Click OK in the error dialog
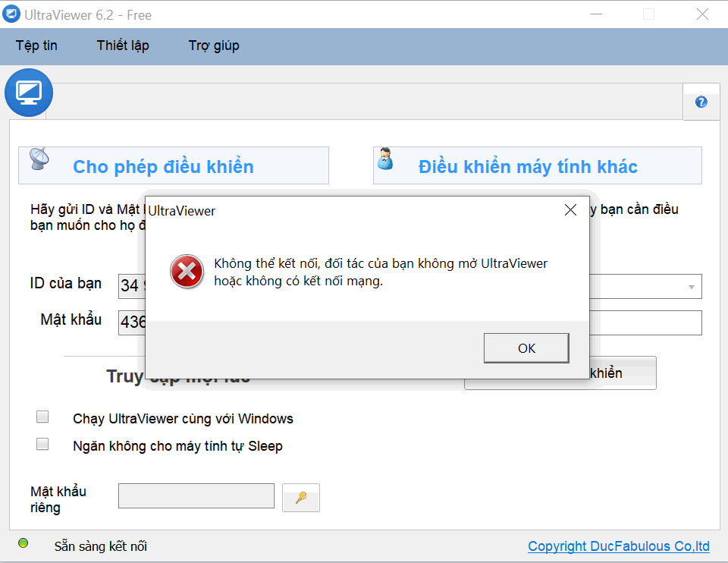Viewport: 728px width, 563px height. [x=526, y=348]
